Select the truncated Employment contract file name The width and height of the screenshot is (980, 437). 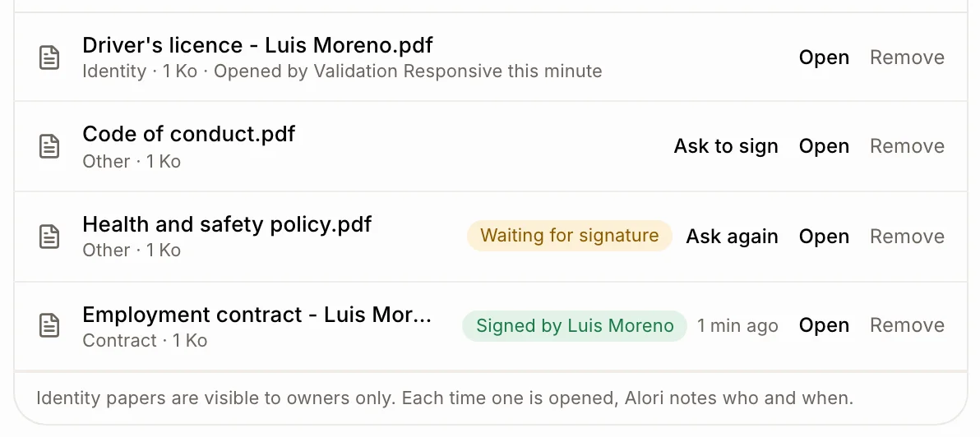point(257,314)
